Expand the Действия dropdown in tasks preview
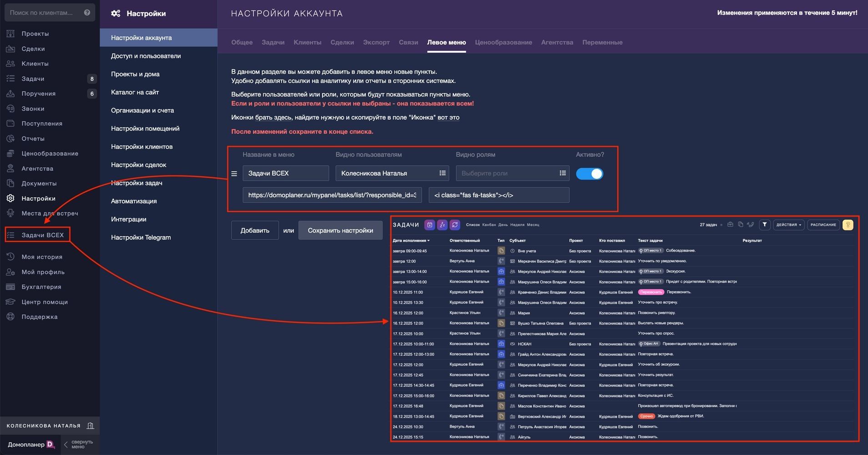The width and height of the screenshot is (868, 455). (x=788, y=225)
